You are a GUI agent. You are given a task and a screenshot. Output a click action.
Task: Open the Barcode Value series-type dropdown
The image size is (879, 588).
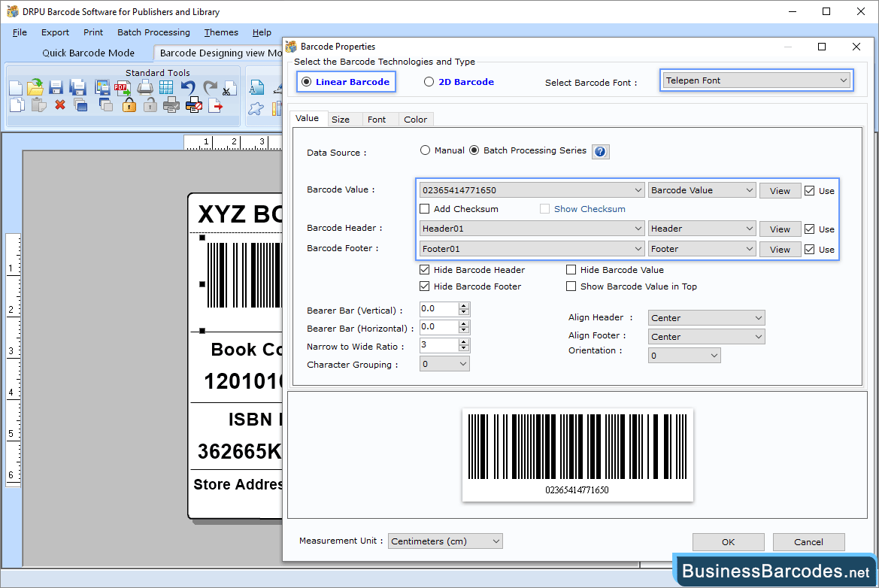tap(702, 190)
